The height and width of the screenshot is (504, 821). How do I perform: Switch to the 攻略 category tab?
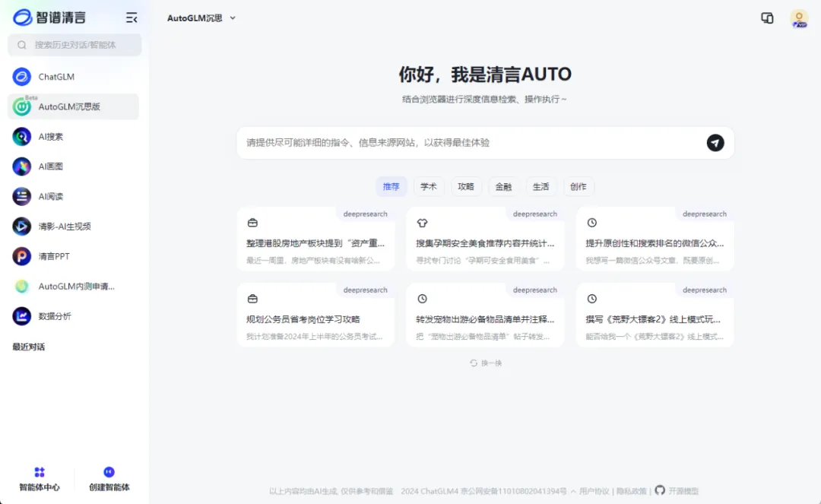coord(466,187)
